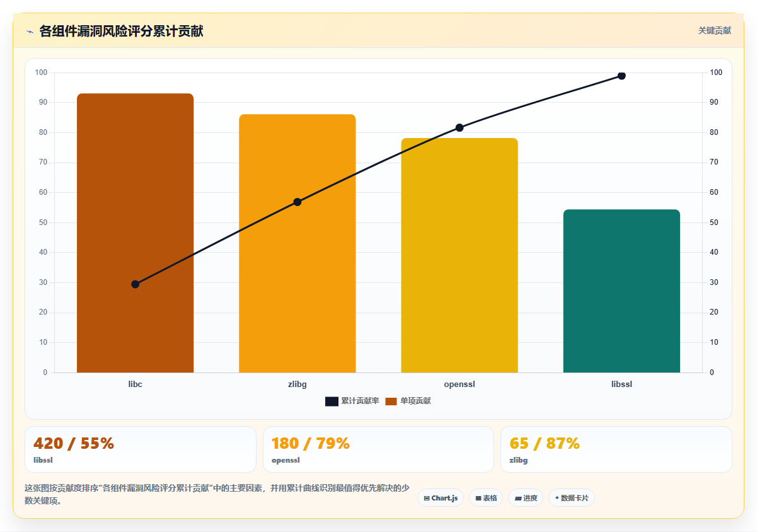The height and width of the screenshot is (532, 757).
Task: Click the cumulative line point above openssl
Action: click(x=459, y=127)
